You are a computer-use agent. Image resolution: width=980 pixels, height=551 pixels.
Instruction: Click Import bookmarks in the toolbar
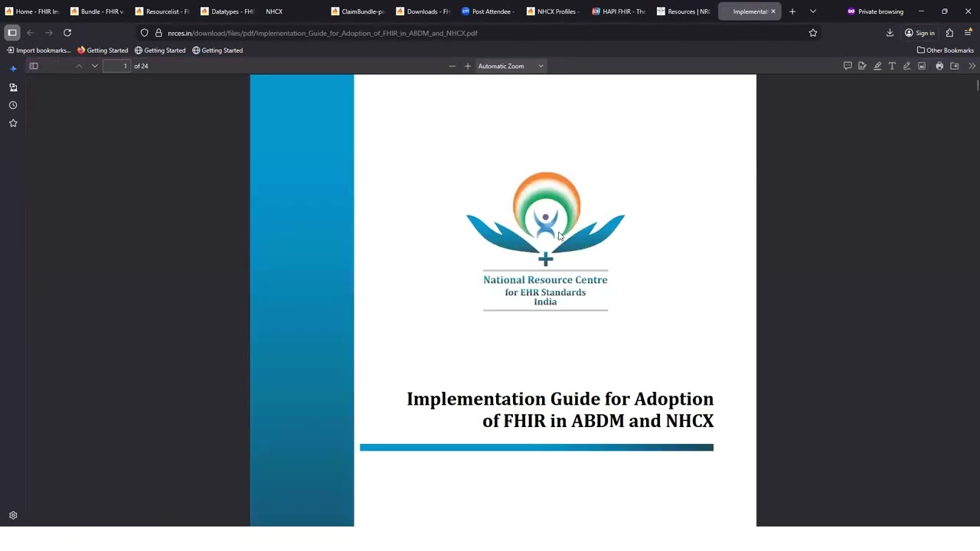[38, 51]
